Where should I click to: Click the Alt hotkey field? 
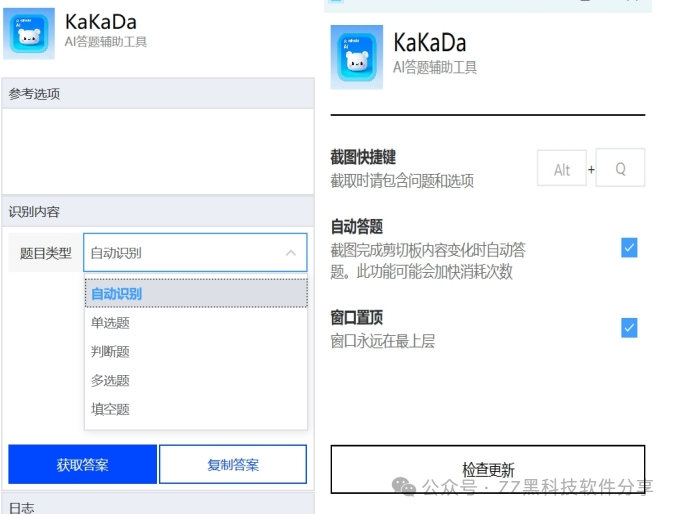[x=562, y=168]
